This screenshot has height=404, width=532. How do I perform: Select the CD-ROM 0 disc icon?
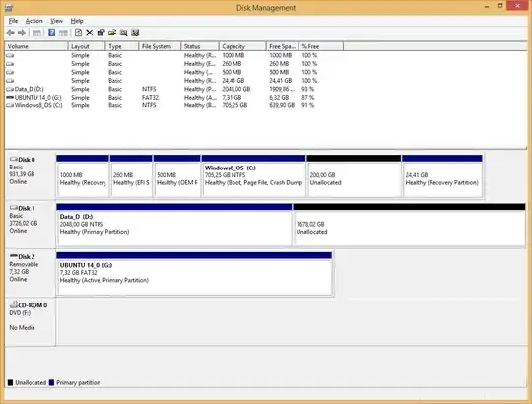tap(14, 304)
